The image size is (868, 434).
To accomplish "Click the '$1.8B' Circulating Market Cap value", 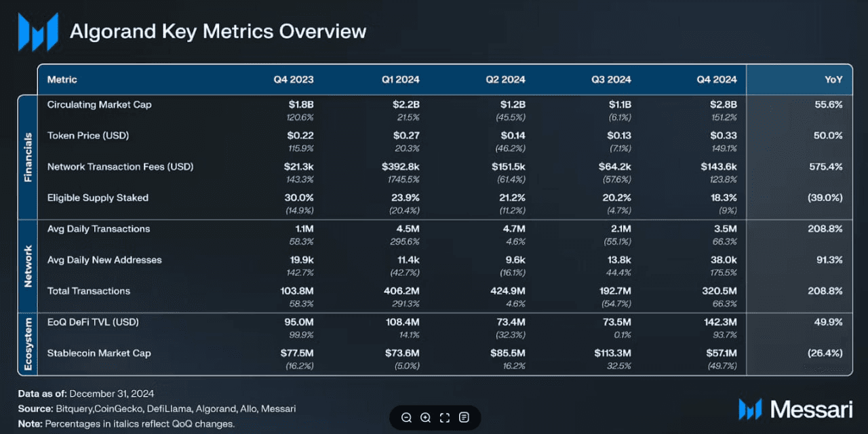I will click(x=300, y=104).
